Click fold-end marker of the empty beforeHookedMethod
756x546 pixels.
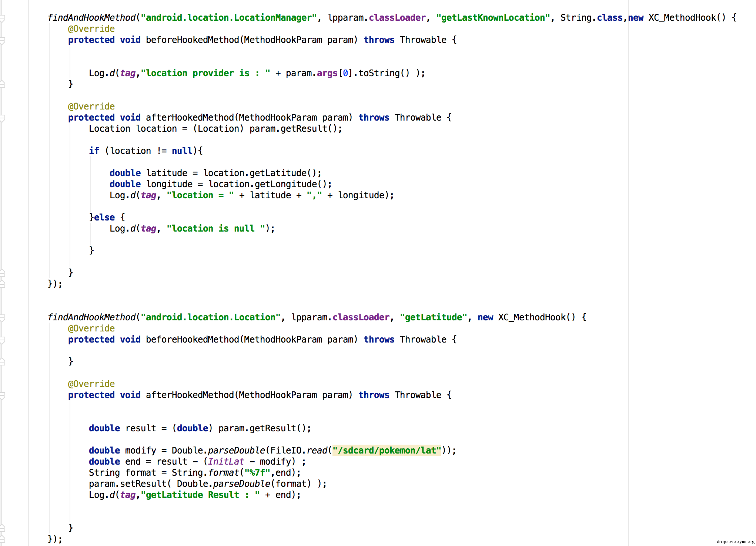tap(2, 362)
